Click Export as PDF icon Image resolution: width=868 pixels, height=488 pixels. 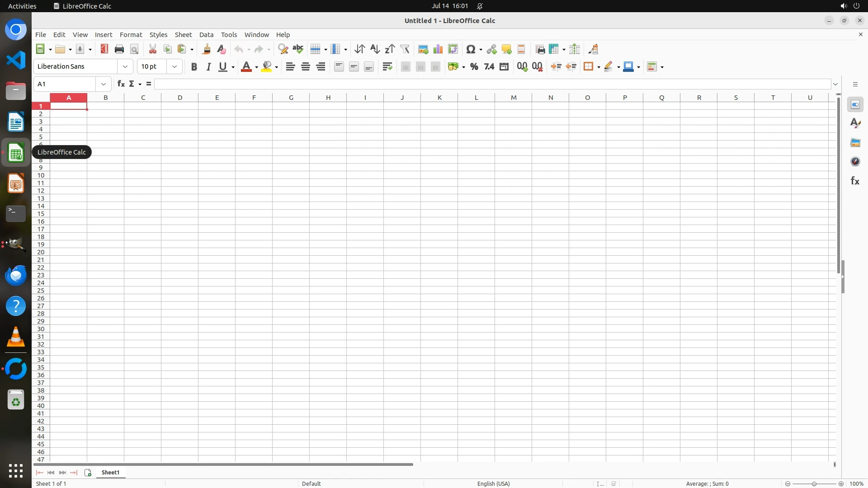tap(104, 49)
